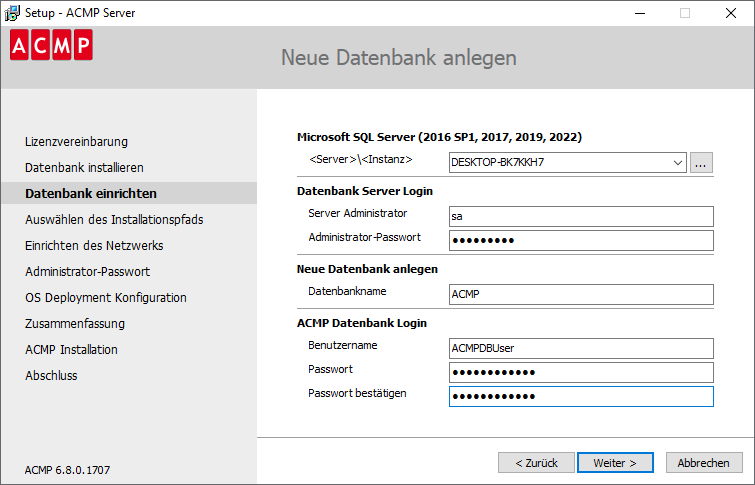This screenshot has width=755, height=485.
Task: Click the Passwort field under ACMP Datenbank Login
Action: click(581, 373)
